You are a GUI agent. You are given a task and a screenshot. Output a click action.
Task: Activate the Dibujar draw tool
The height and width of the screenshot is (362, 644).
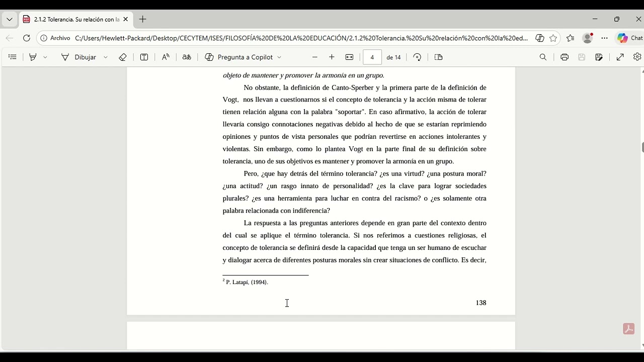click(79, 57)
